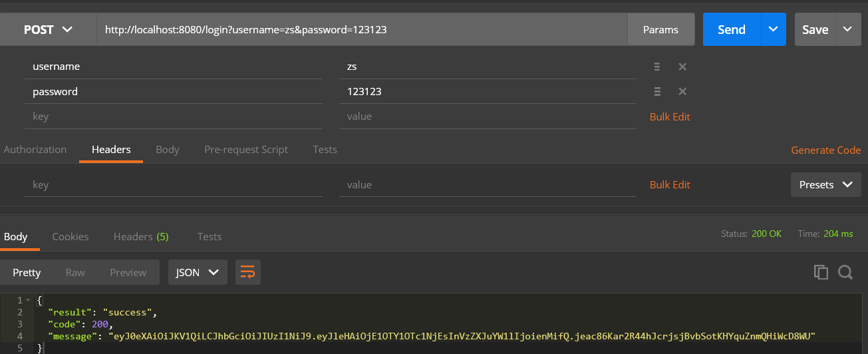Screen dimensions: 868x354
Task: Delete the username param row
Action: pos(682,67)
